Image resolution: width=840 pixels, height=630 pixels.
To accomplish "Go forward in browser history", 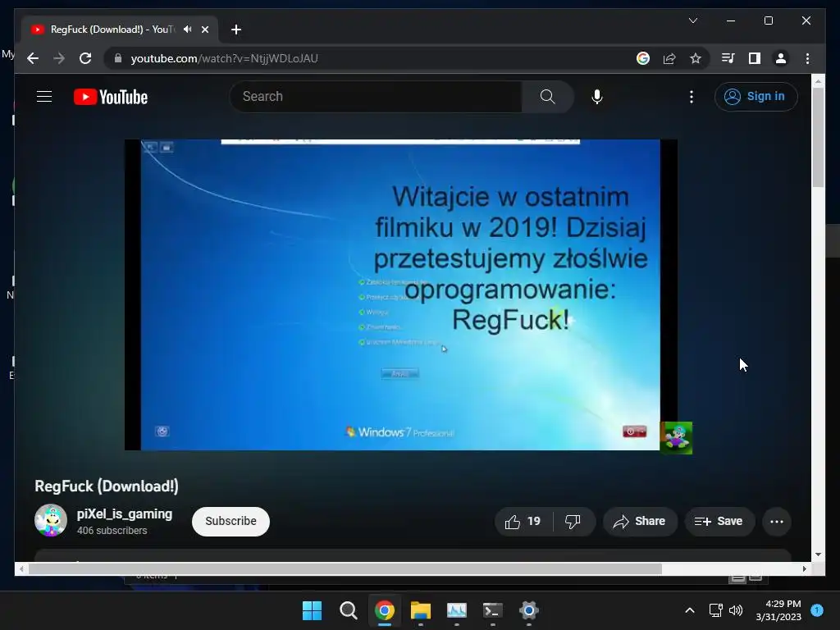I will 59,58.
